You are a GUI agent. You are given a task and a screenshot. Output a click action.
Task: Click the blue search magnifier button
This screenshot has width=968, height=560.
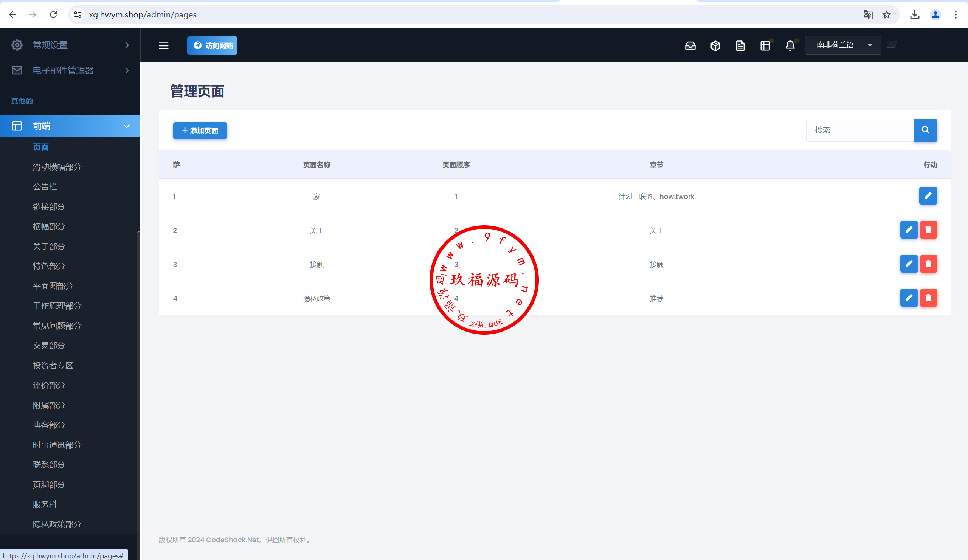925,130
